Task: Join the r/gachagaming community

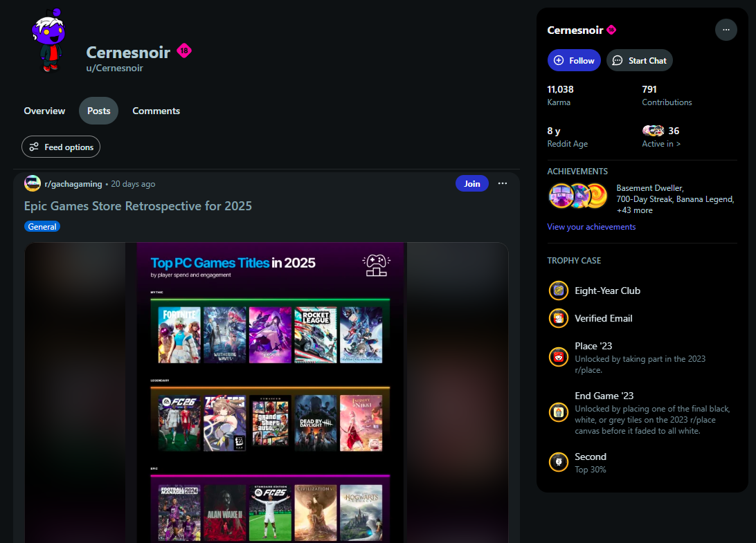Action: click(x=472, y=183)
